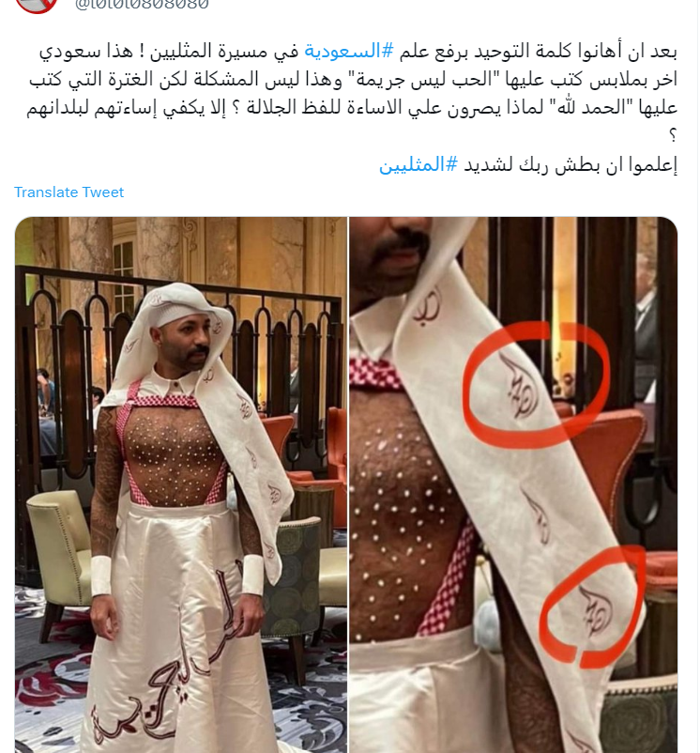Open the left full-body photo
The height and width of the screenshot is (753, 700).
click(181, 484)
